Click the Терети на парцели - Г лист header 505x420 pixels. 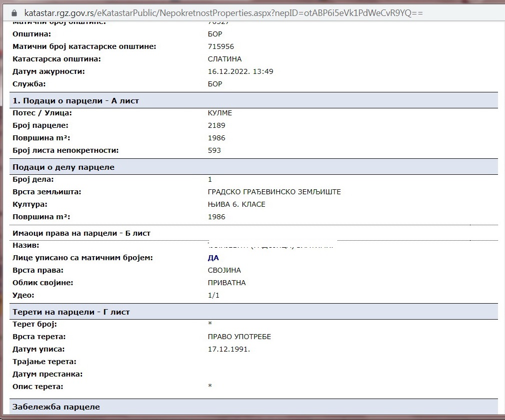tap(71, 312)
